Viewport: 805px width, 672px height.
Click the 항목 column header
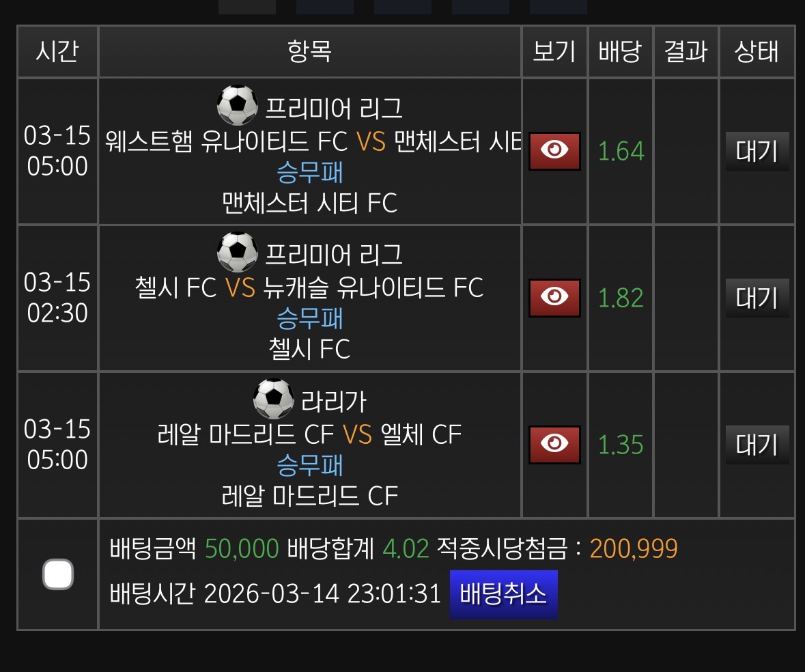pos(310,52)
